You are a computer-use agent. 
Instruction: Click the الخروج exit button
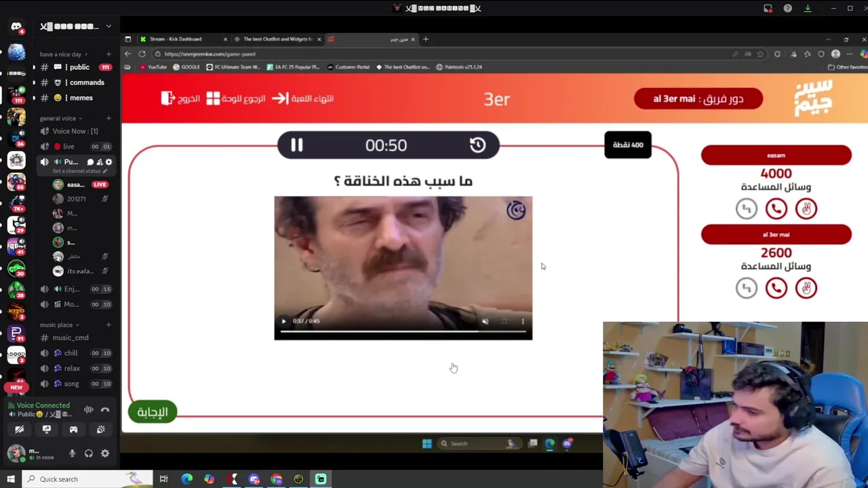pos(180,98)
